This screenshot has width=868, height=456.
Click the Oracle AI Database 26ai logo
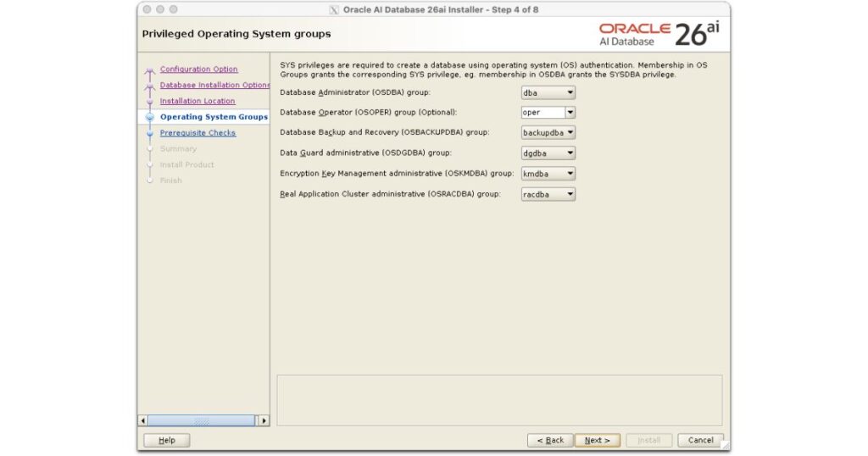659,34
